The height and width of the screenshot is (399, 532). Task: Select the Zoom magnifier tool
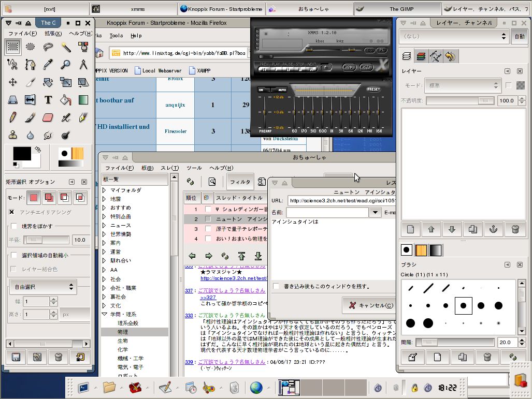point(66,64)
